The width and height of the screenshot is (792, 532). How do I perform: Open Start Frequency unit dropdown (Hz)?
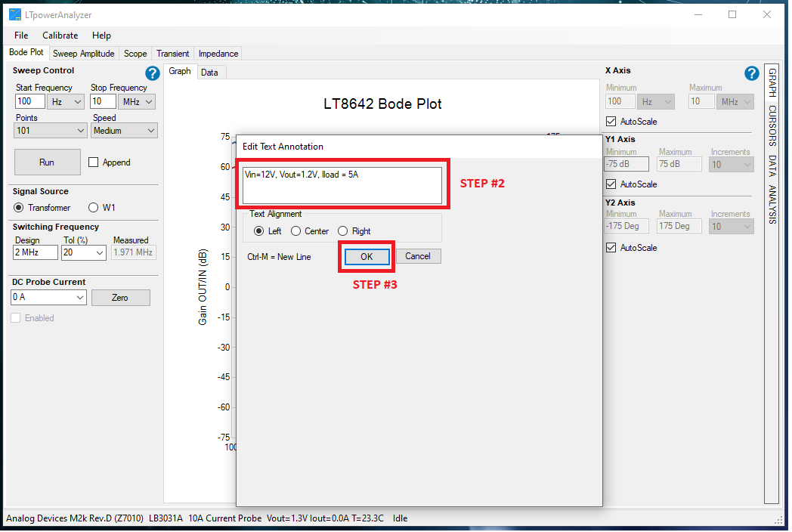click(66, 101)
